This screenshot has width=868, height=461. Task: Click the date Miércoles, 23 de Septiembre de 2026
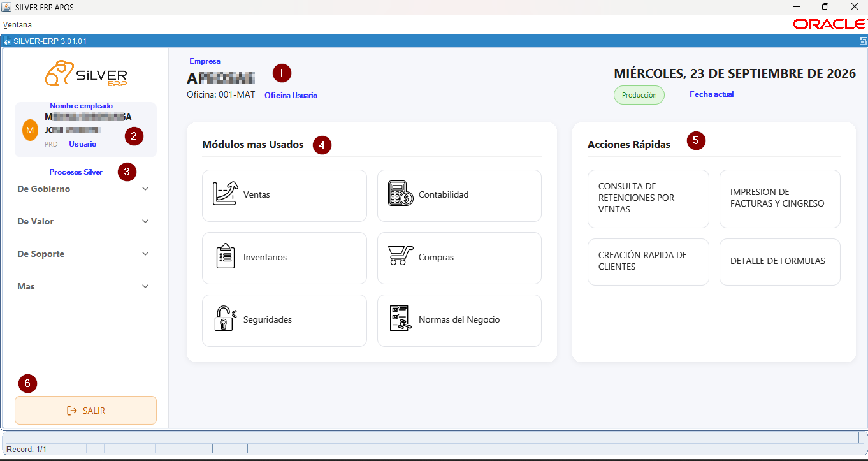[735, 73]
